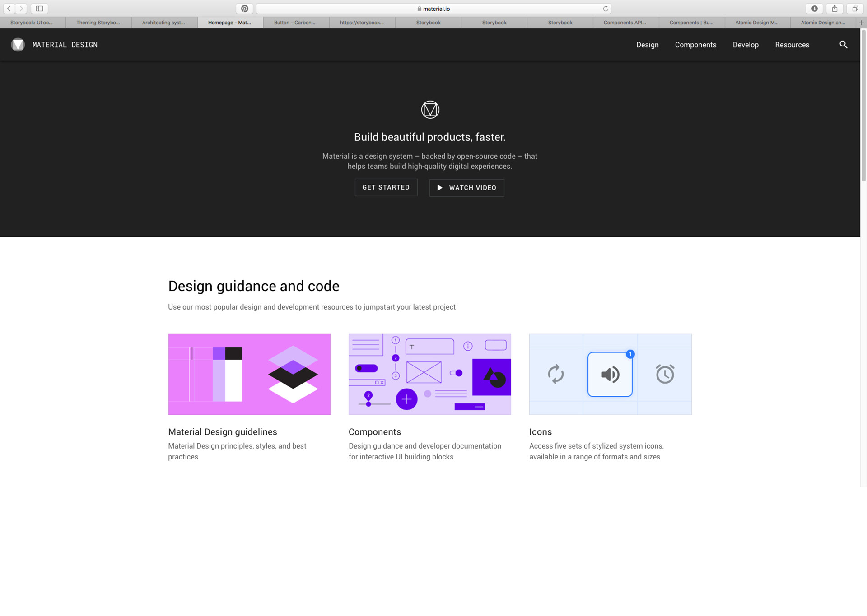The height and width of the screenshot is (616, 867).
Task: Click the "Use our most popular design" subtitle
Action: (312, 307)
